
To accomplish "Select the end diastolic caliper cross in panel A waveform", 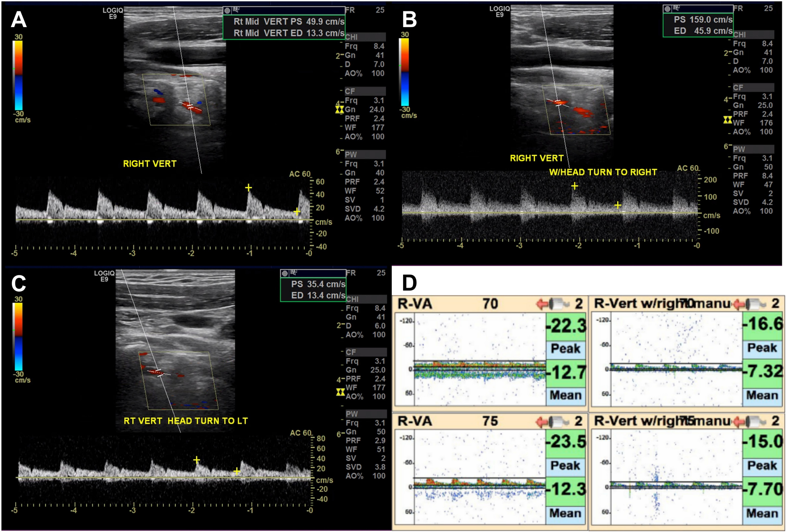I will pyautogui.click(x=297, y=212).
